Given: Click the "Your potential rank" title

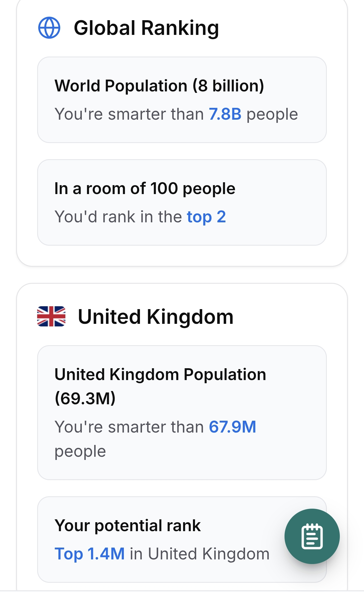Looking at the screenshot, I should [x=128, y=525].
